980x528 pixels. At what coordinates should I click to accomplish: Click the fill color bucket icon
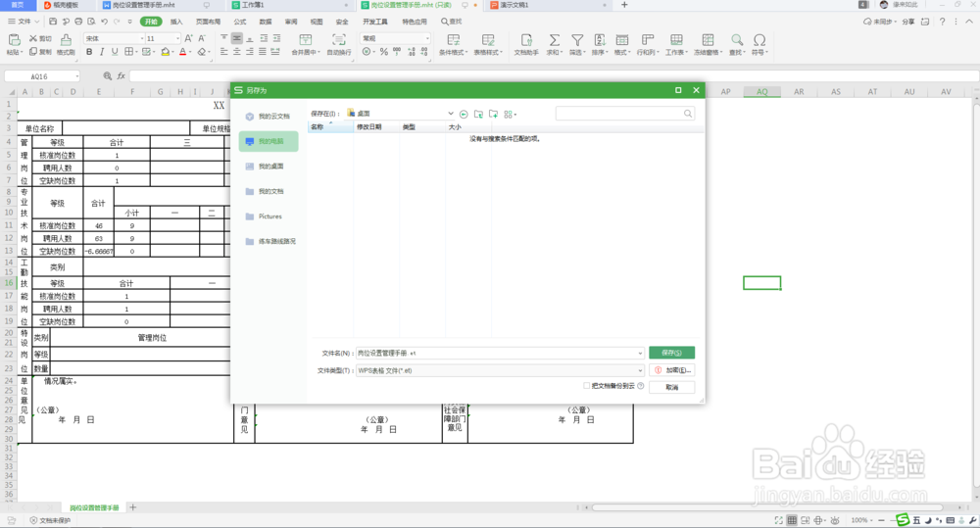click(x=165, y=52)
